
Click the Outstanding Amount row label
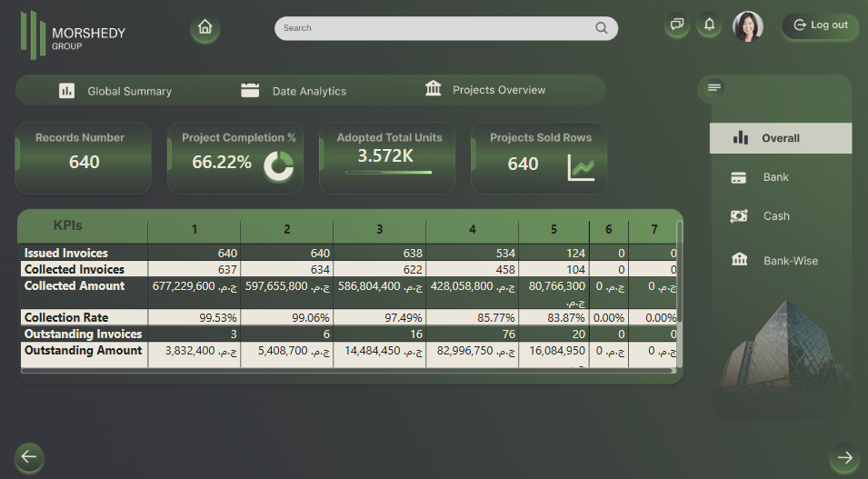pyautogui.click(x=83, y=351)
